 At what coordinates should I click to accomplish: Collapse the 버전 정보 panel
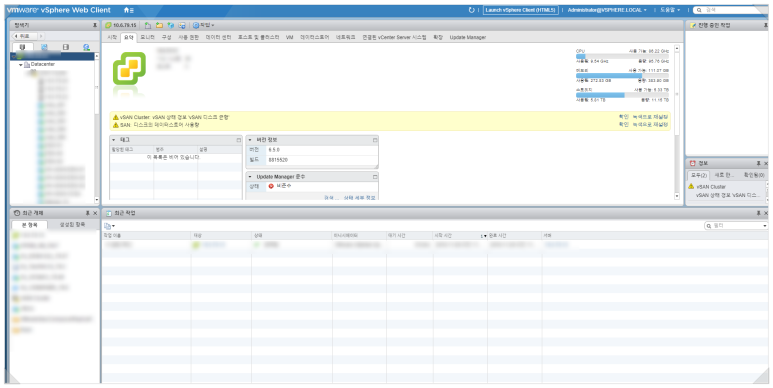tap(250, 140)
